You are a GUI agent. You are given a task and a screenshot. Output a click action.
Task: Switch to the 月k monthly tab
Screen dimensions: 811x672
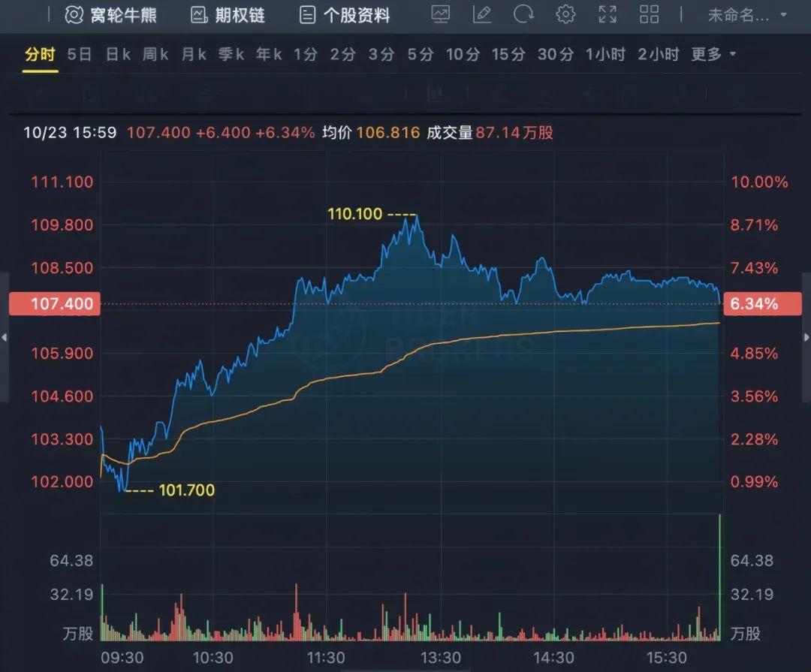coord(194,54)
